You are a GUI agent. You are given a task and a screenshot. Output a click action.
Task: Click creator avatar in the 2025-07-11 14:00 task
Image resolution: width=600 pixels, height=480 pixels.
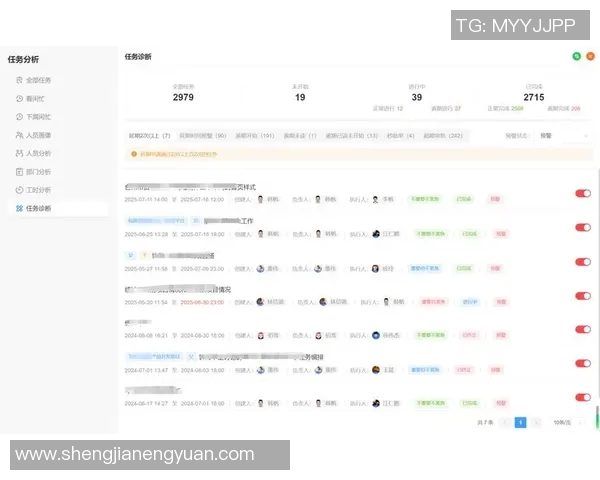click(x=261, y=199)
